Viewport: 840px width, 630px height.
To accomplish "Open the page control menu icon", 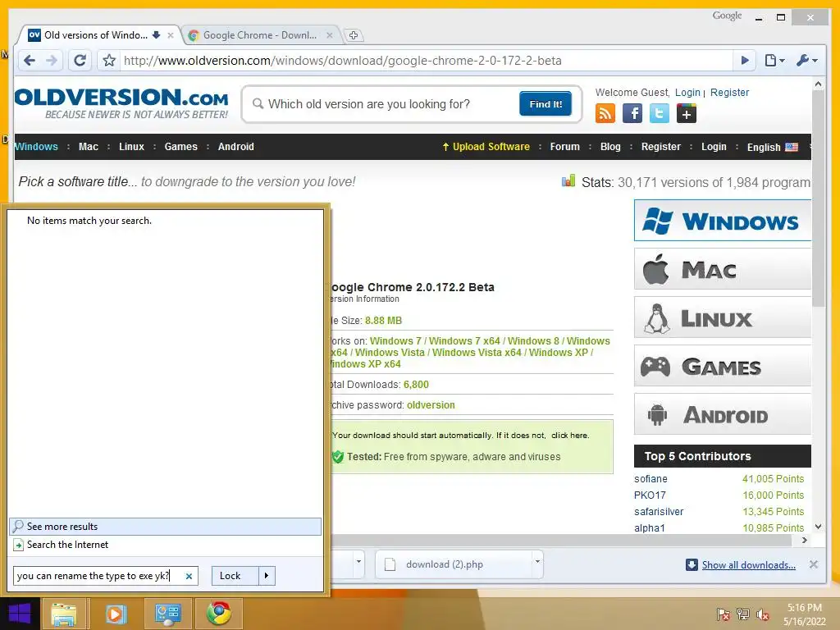I will [774, 61].
